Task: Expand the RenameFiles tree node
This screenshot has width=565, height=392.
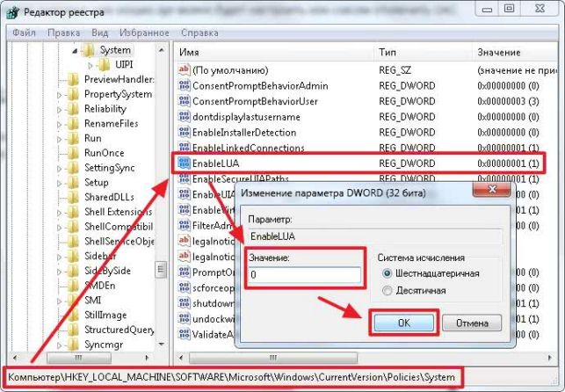Action: (59, 124)
